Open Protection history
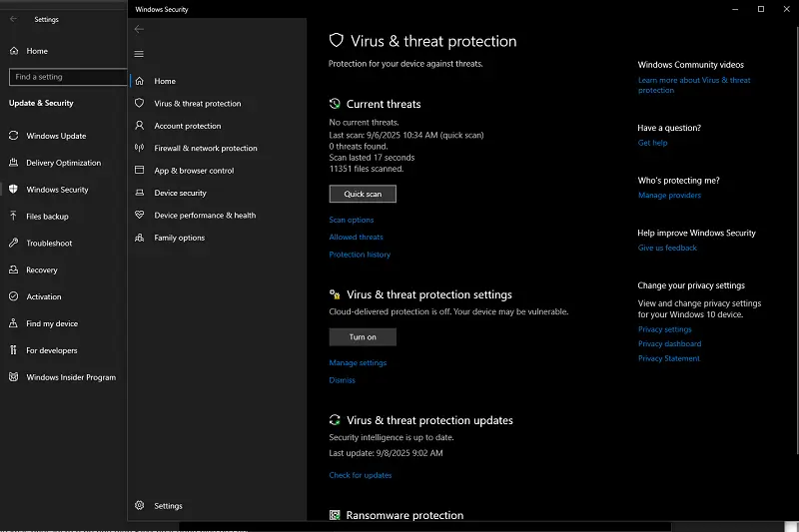 click(x=360, y=255)
